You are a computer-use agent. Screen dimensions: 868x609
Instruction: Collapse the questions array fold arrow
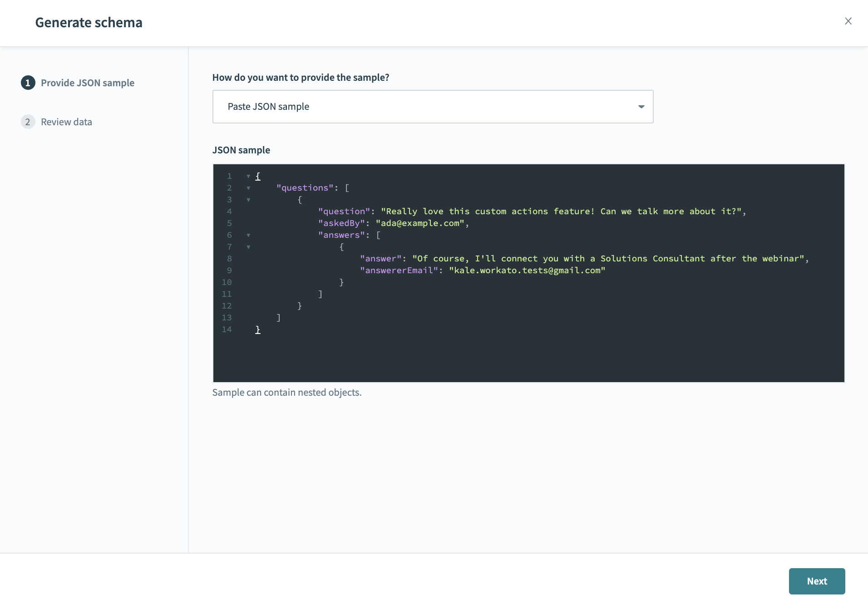[248, 188]
